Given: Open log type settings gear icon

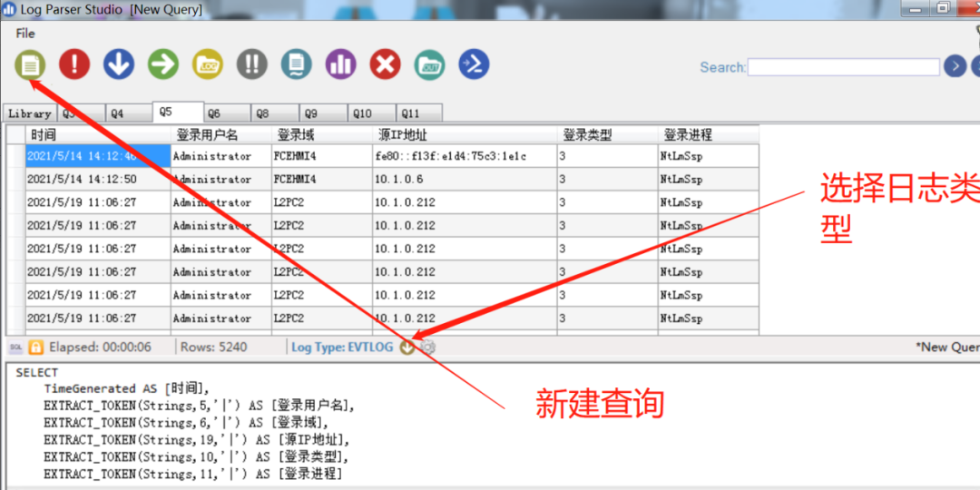Looking at the screenshot, I should click(x=427, y=347).
